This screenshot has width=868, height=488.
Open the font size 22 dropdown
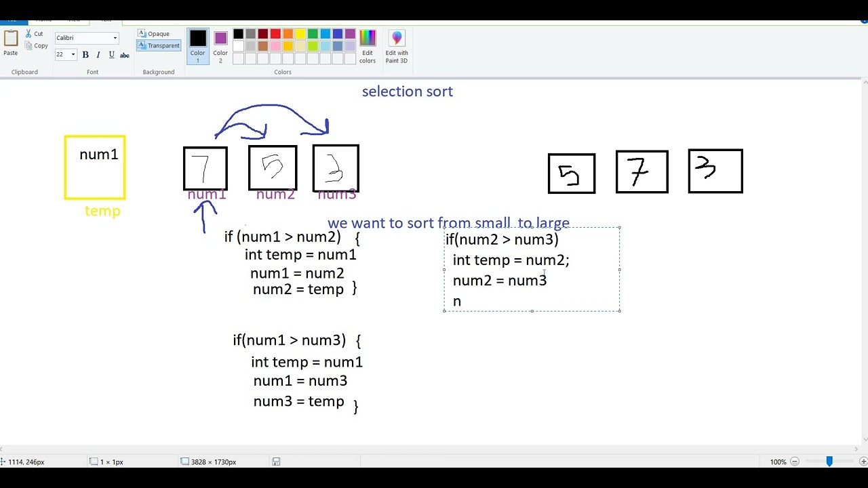73,55
